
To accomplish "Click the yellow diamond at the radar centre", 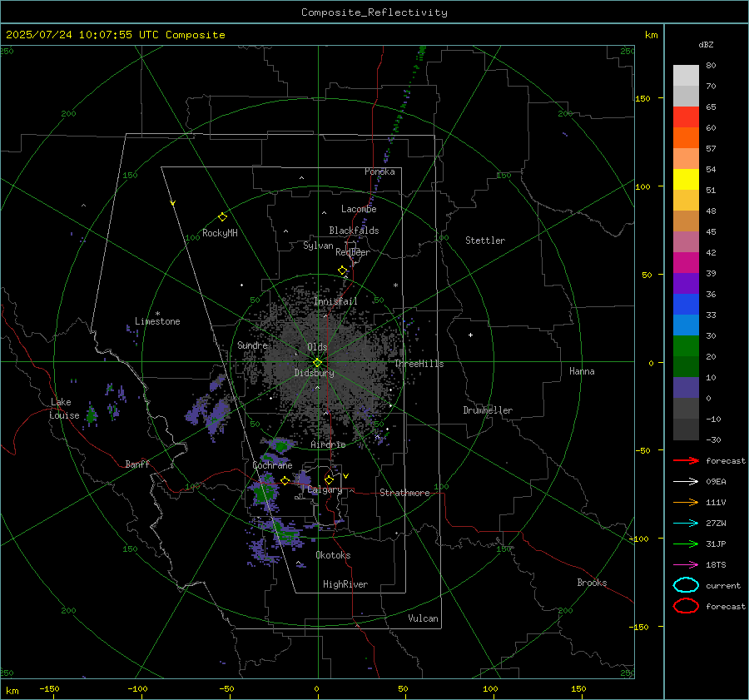I will [318, 362].
